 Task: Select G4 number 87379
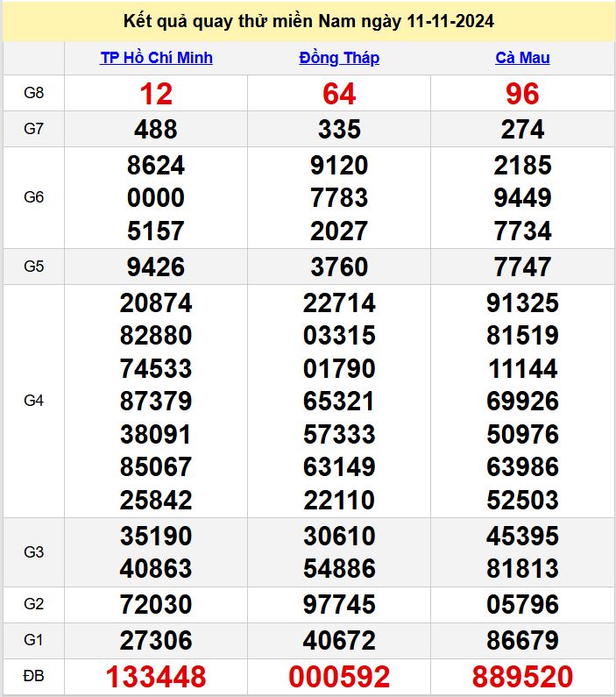[x=156, y=402]
